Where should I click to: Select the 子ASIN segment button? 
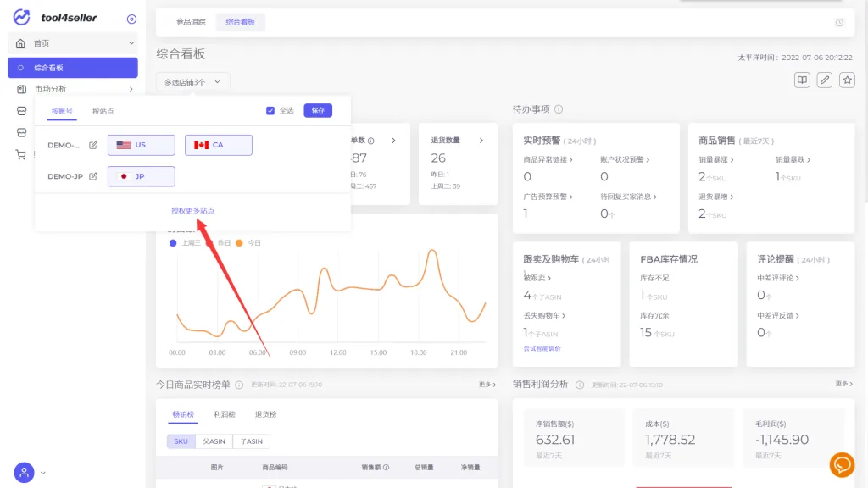tap(251, 441)
